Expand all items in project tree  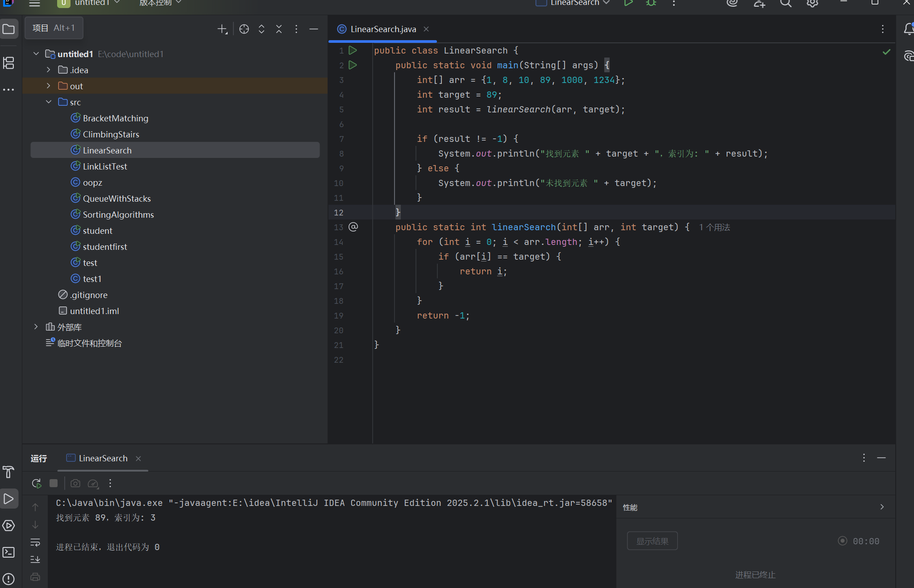coord(262,29)
